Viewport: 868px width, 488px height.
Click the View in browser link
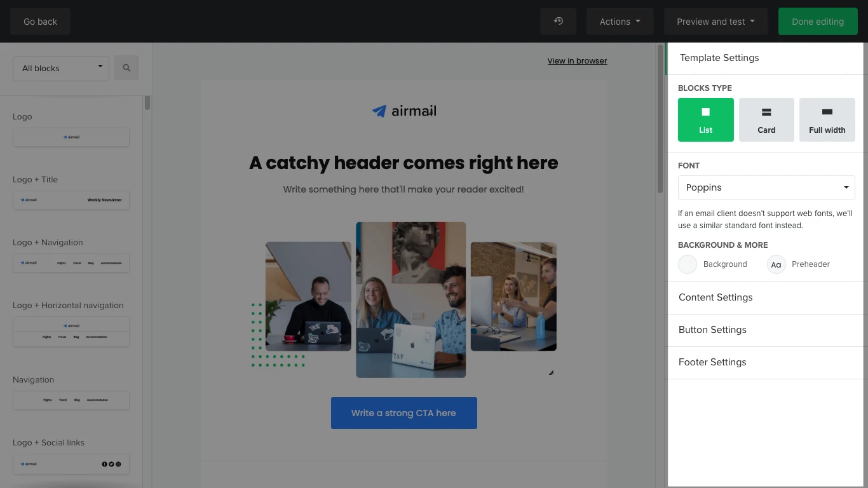pos(577,61)
